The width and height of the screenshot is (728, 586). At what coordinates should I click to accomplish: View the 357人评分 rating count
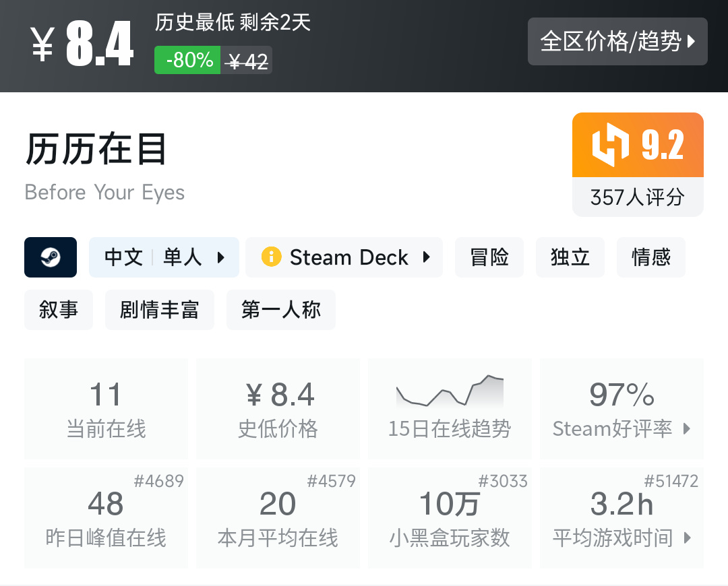[x=638, y=197]
